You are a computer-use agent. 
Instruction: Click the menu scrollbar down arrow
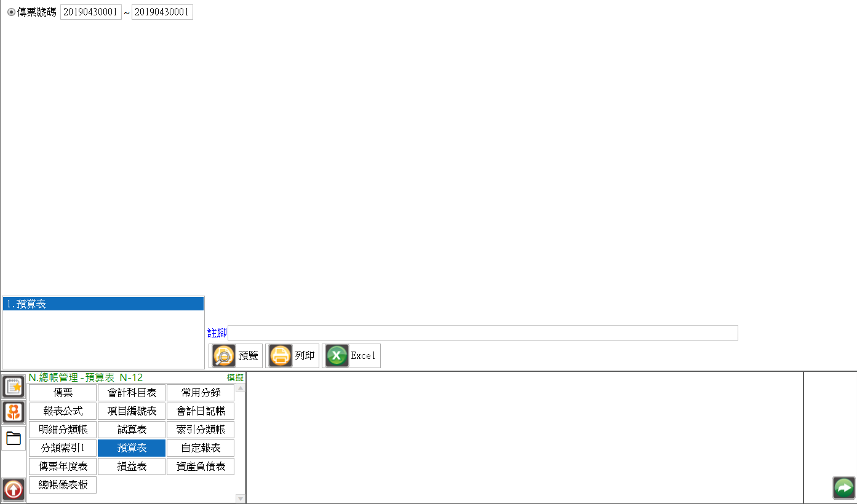pyautogui.click(x=241, y=498)
